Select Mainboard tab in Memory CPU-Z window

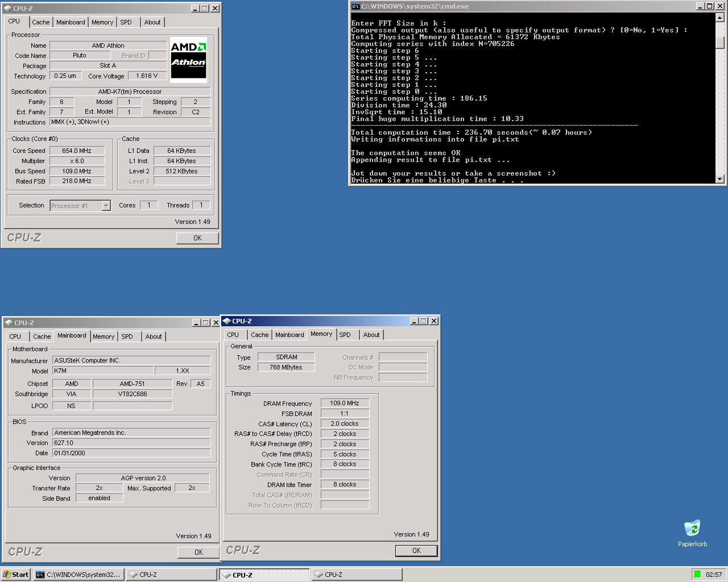(289, 335)
